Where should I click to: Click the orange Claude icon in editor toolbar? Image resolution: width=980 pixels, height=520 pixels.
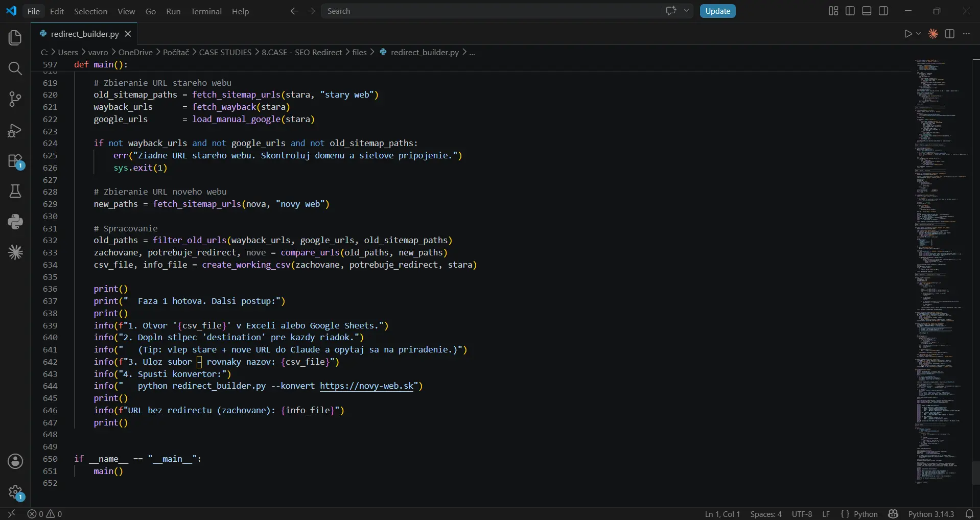933,34
